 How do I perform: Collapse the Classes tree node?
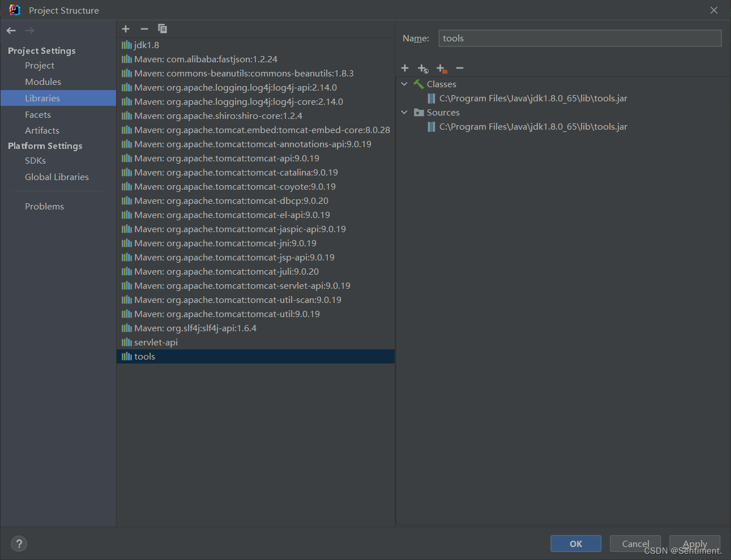pyautogui.click(x=404, y=84)
